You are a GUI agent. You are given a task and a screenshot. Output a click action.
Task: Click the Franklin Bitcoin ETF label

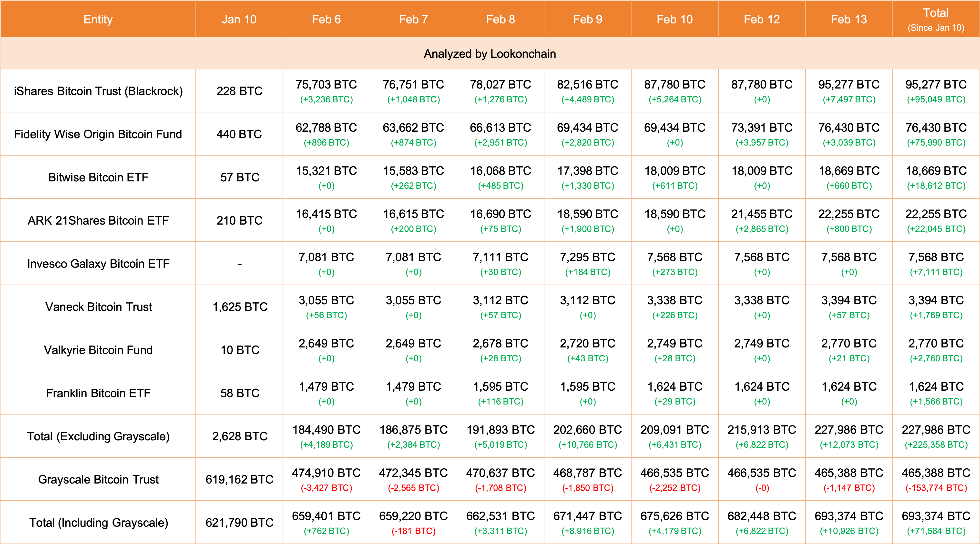click(98, 393)
